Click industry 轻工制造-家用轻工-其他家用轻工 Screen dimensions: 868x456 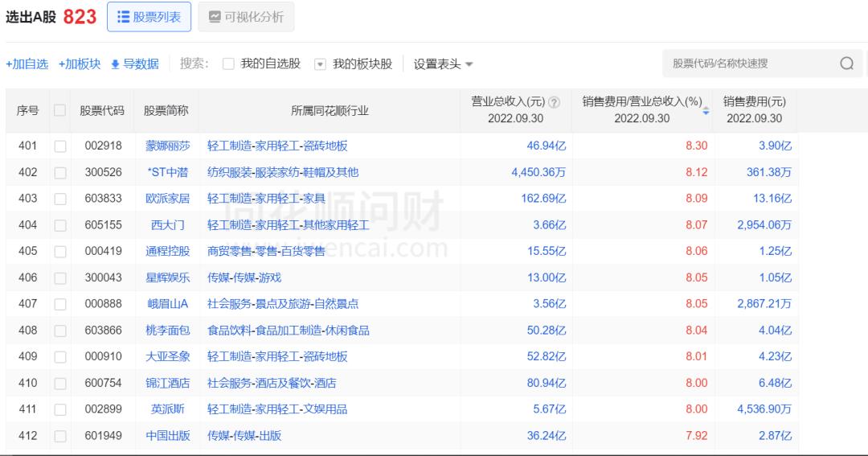pyautogui.click(x=289, y=225)
